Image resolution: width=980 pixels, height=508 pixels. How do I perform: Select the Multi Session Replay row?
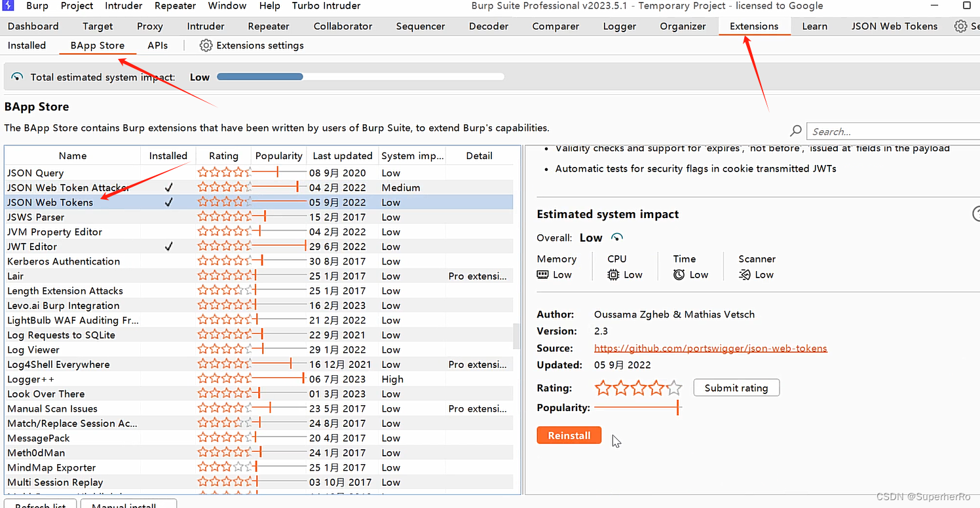[259, 482]
